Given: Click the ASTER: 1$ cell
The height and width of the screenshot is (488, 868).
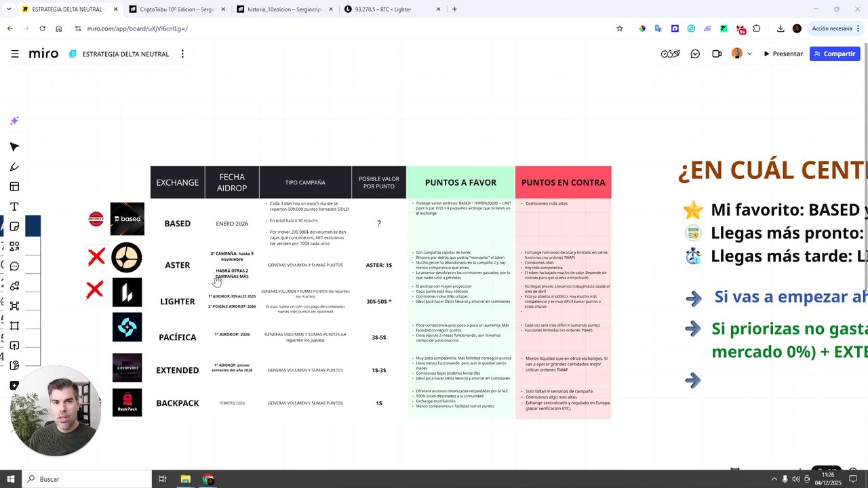Looking at the screenshot, I should click(x=379, y=265).
